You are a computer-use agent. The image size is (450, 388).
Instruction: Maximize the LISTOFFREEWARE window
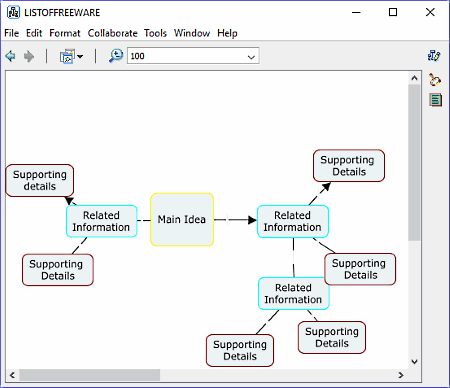[393, 12]
